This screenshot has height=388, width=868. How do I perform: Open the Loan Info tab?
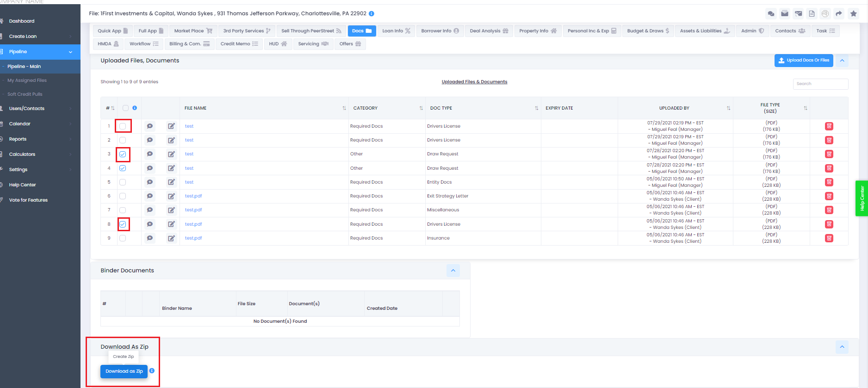(397, 31)
